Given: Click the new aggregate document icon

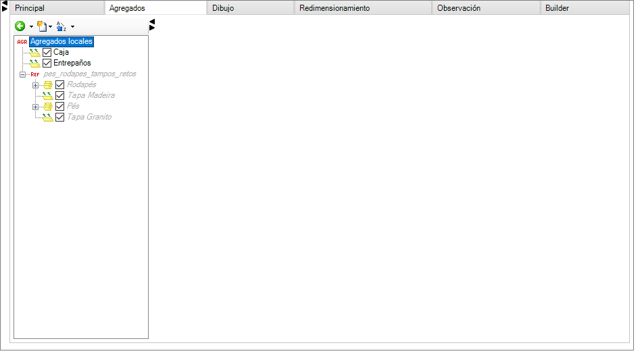Looking at the screenshot, I should click(42, 26).
